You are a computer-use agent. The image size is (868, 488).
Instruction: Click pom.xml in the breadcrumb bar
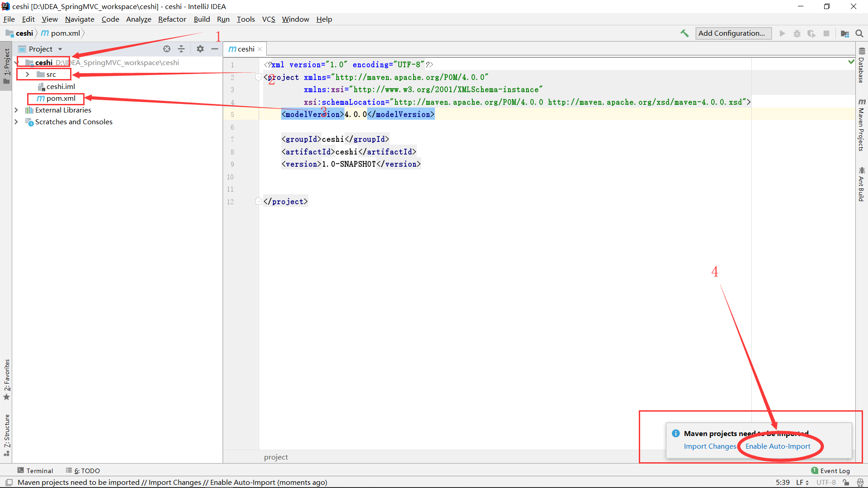click(61, 33)
